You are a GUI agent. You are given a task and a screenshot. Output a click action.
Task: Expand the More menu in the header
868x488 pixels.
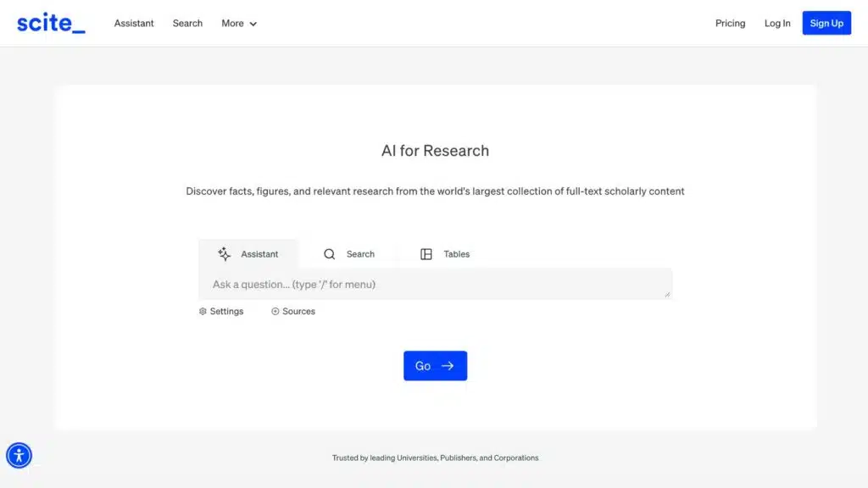coord(233,24)
